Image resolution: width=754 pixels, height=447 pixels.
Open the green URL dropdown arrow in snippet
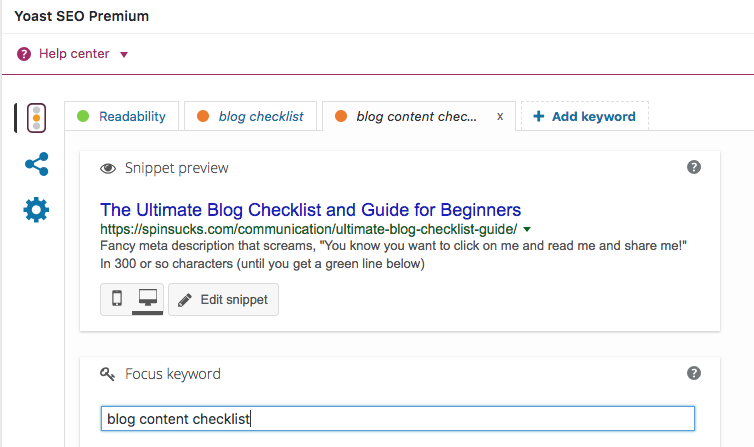tap(527, 229)
